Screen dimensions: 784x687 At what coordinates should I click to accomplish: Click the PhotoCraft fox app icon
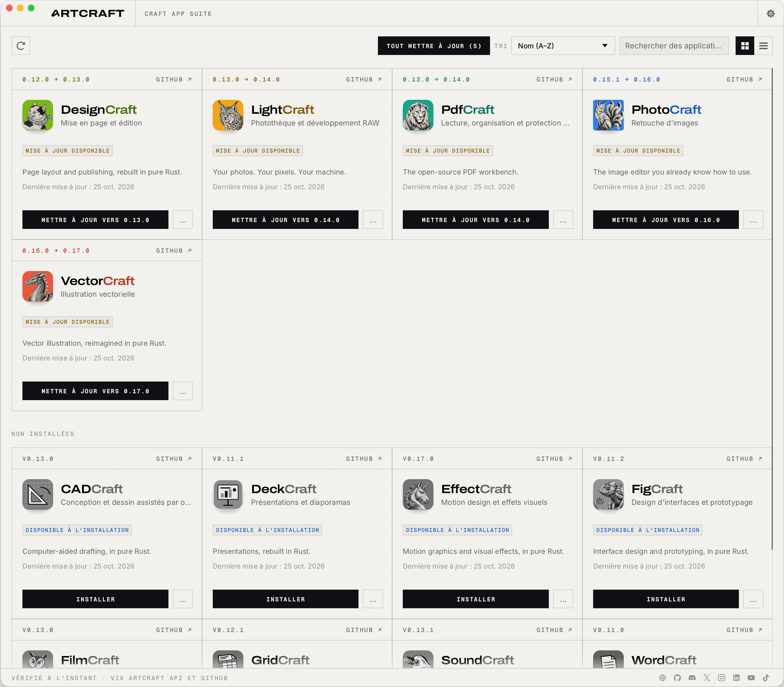coord(608,115)
